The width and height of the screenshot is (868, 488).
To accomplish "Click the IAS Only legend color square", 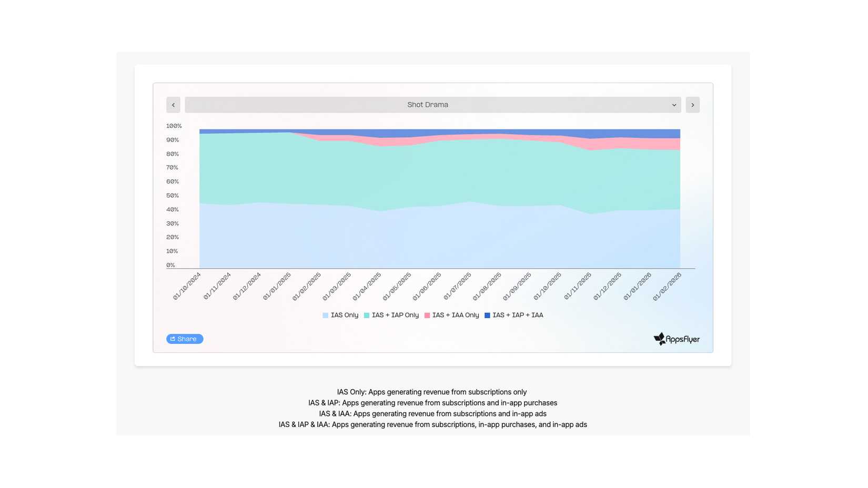I will (325, 315).
